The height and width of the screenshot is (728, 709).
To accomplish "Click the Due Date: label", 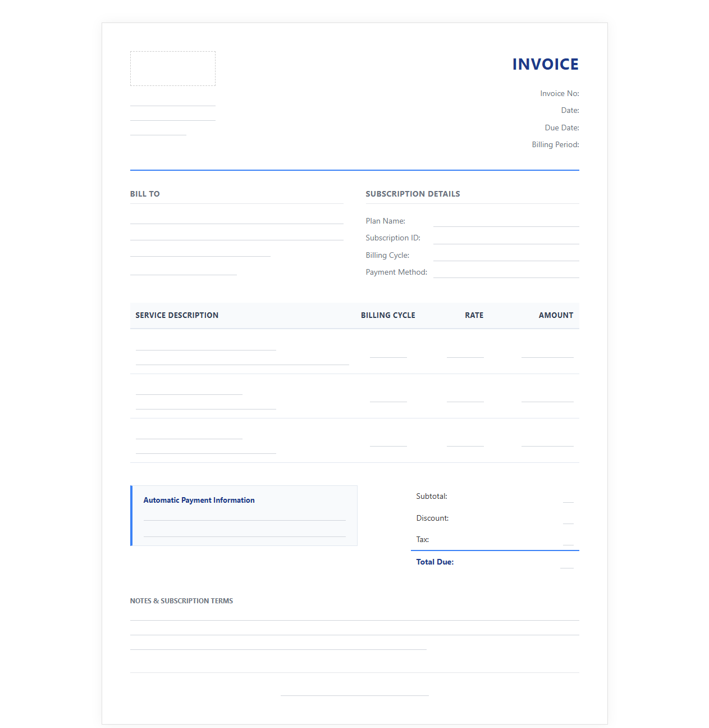I will (561, 128).
